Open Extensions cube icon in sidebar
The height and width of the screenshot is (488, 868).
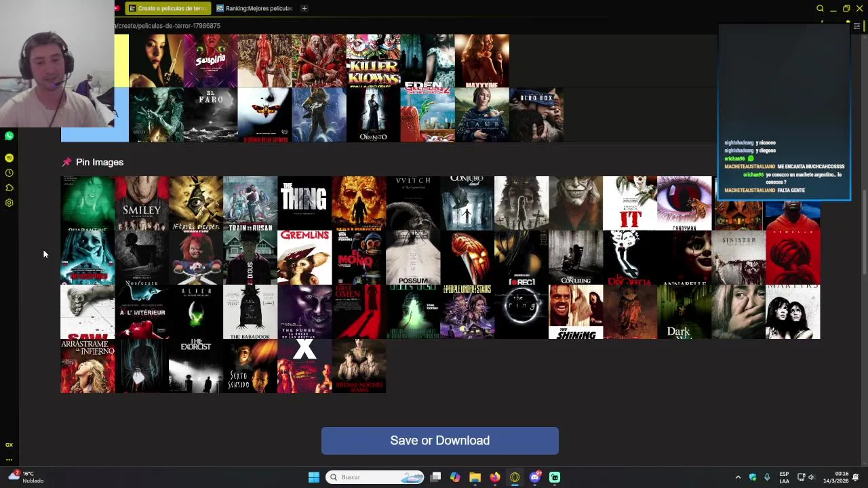[x=9, y=188]
